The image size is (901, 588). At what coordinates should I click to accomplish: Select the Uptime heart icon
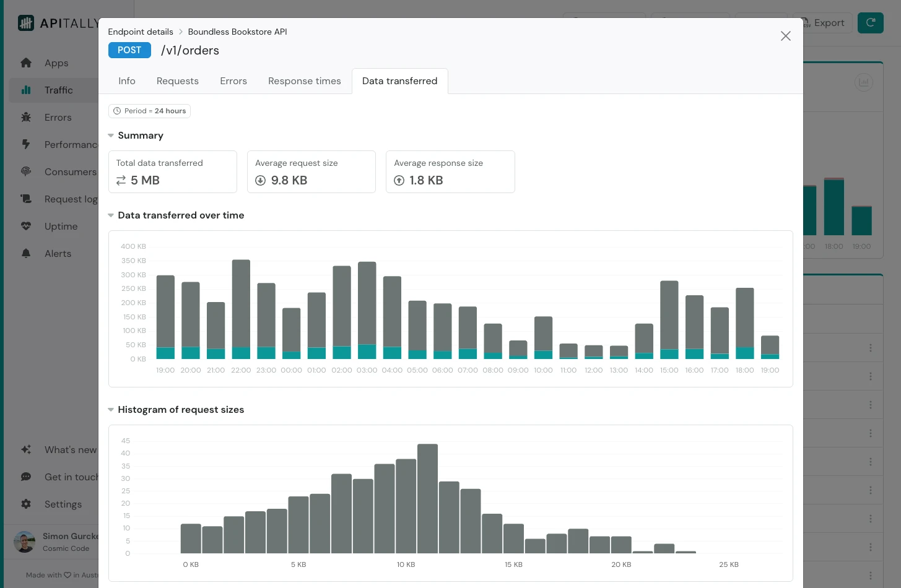[x=26, y=226]
